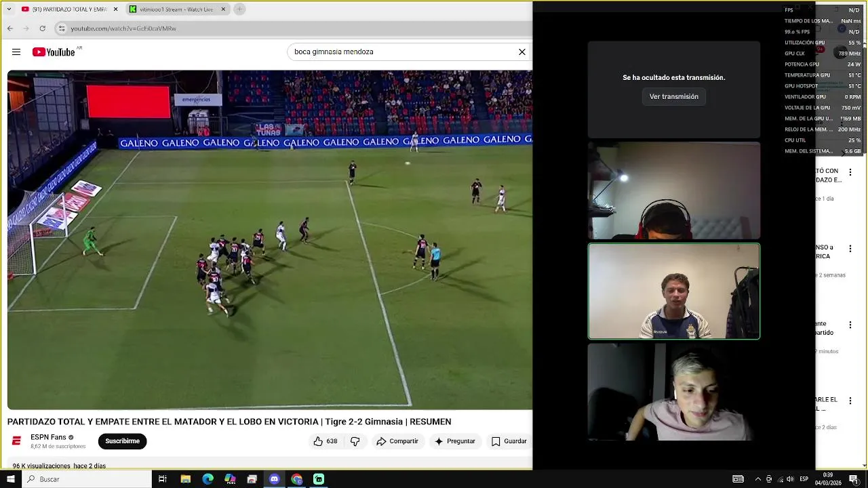The width and height of the screenshot is (868, 488).
Task: Open the ESPN Fans channel name link
Action: (48, 437)
